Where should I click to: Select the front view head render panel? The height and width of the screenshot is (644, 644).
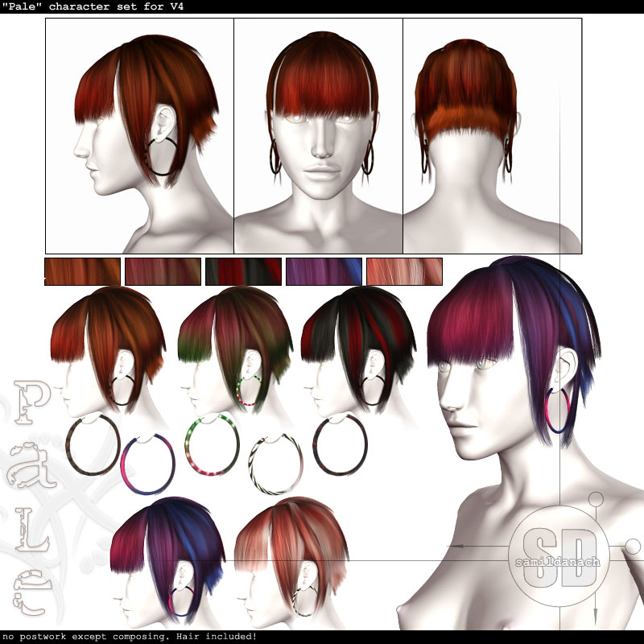tap(318, 136)
